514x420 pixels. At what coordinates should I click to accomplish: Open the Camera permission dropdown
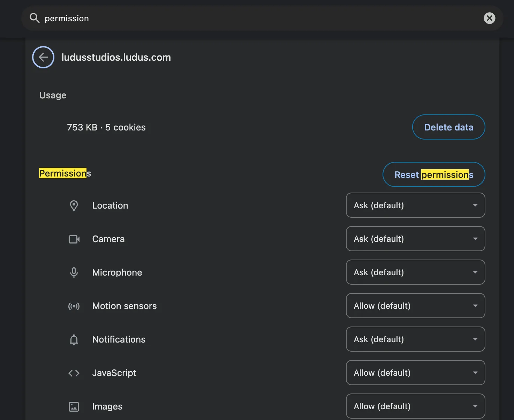pos(415,239)
